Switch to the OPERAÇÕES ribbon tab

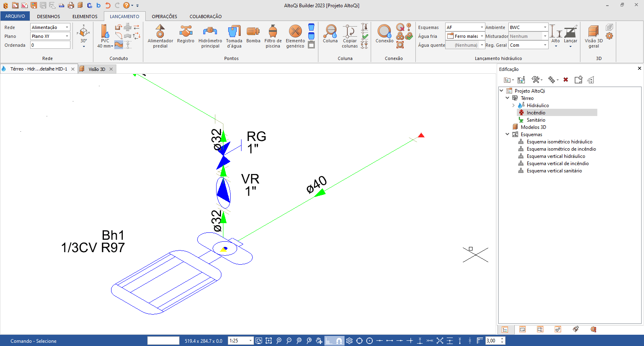click(164, 17)
